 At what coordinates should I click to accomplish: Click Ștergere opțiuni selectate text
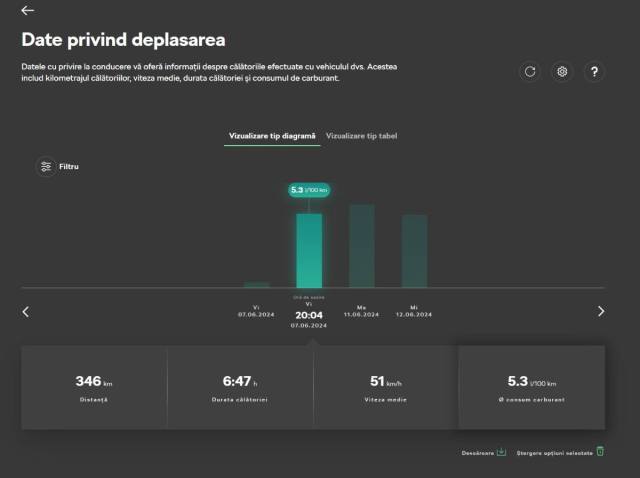[x=554, y=452]
